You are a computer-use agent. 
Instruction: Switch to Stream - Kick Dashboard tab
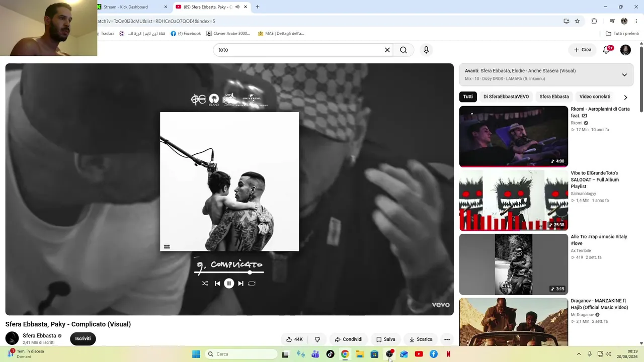point(130,7)
